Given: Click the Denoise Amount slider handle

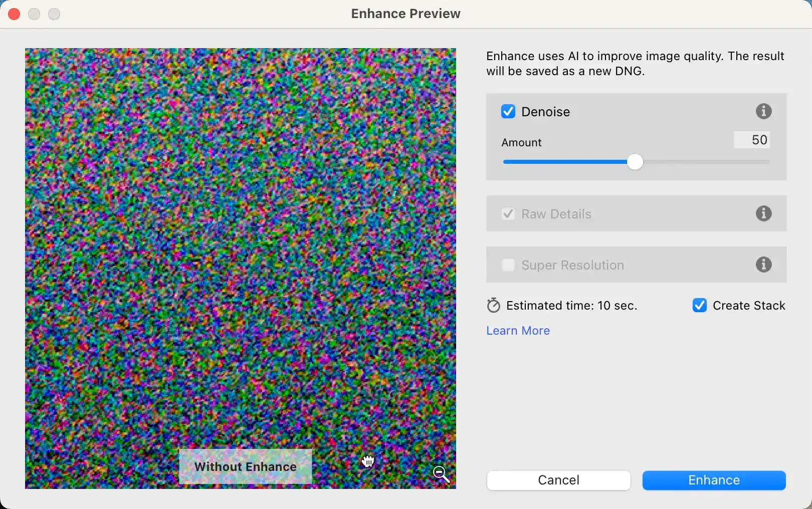Looking at the screenshot, I should (x=635, y=162).
